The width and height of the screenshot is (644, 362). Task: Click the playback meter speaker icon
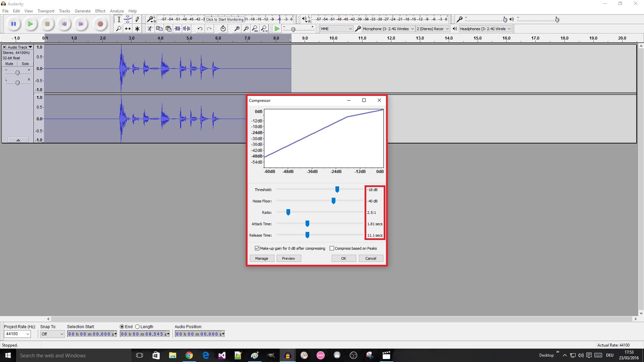(304, 19)
